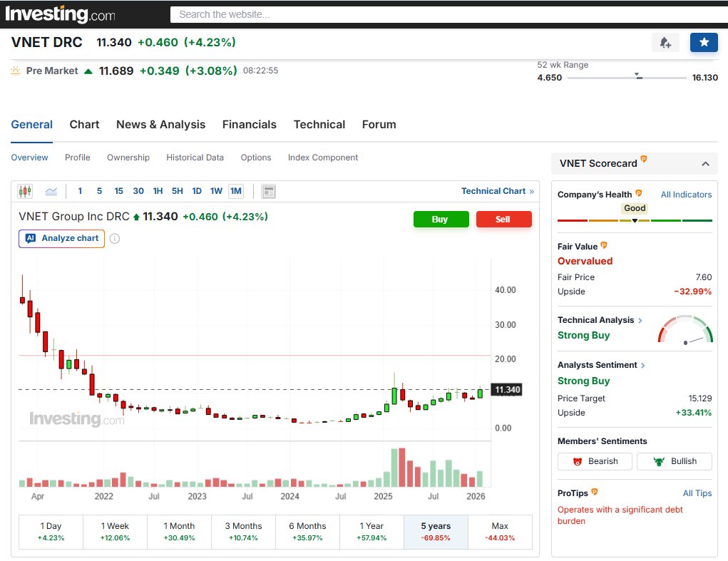This screenshot has height=561, width=728.
Task: Go to Profile subtab
Action: click(78, 158)
